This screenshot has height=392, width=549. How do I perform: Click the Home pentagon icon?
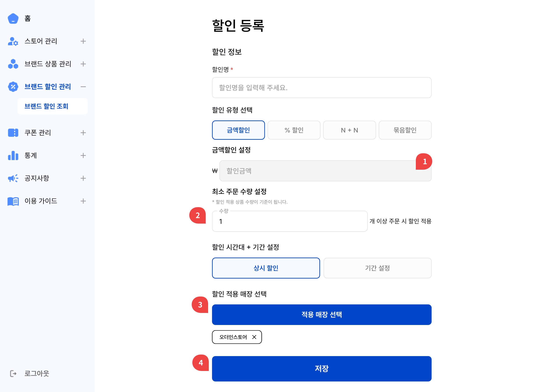[x=13, y=18]
